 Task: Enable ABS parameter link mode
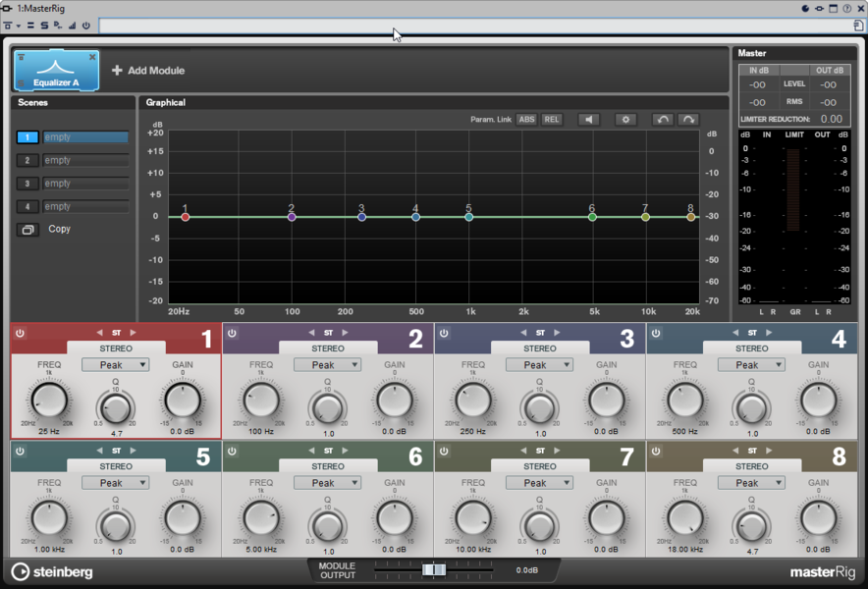click(x=527, y=120)
